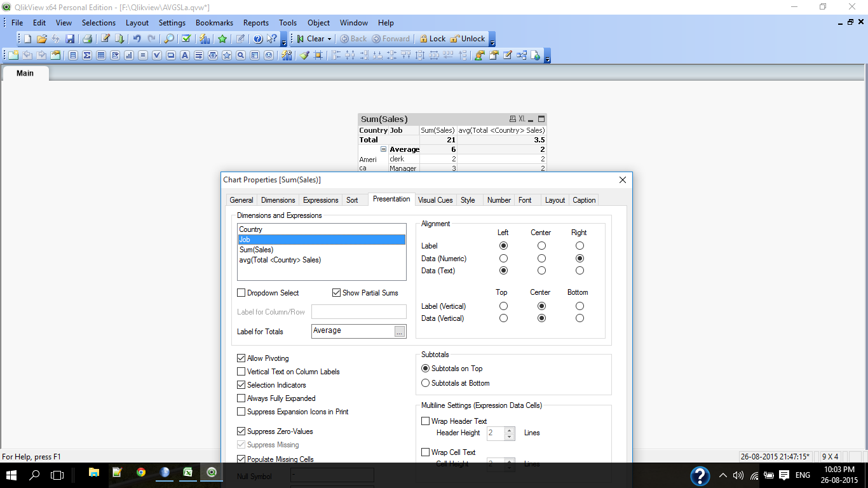Set Label alignment to Center
868x488 pixels.
coord(541,245)
